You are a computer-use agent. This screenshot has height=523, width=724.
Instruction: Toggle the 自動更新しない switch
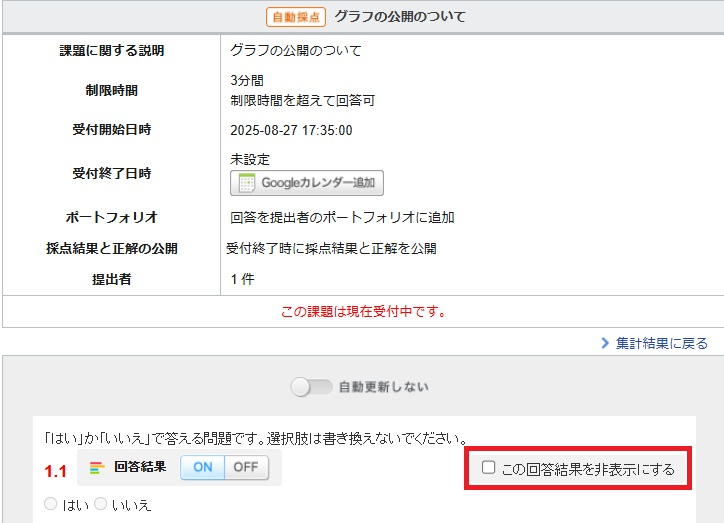(309, 387)
